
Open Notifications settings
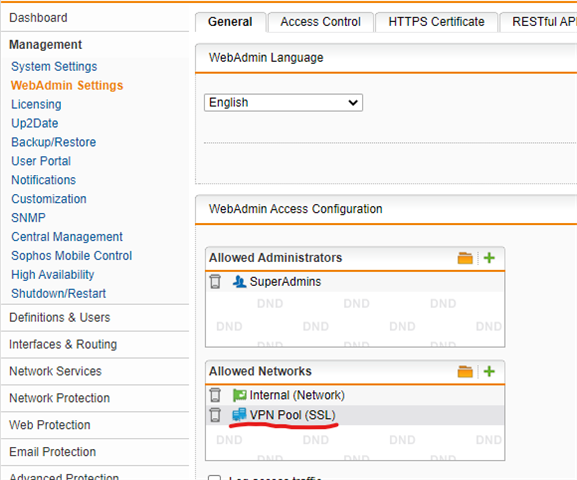[x=44, y=180]
